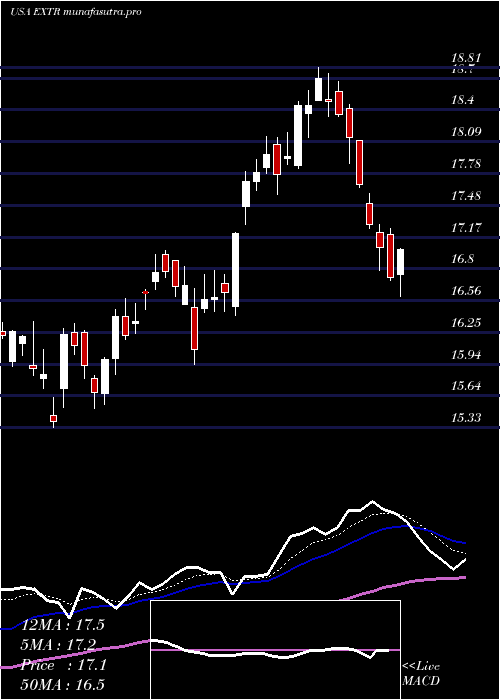The image size is (500, 700).
Task: Click the tall white candle that closes near 17.17
Action: click(x=235, y=270)
